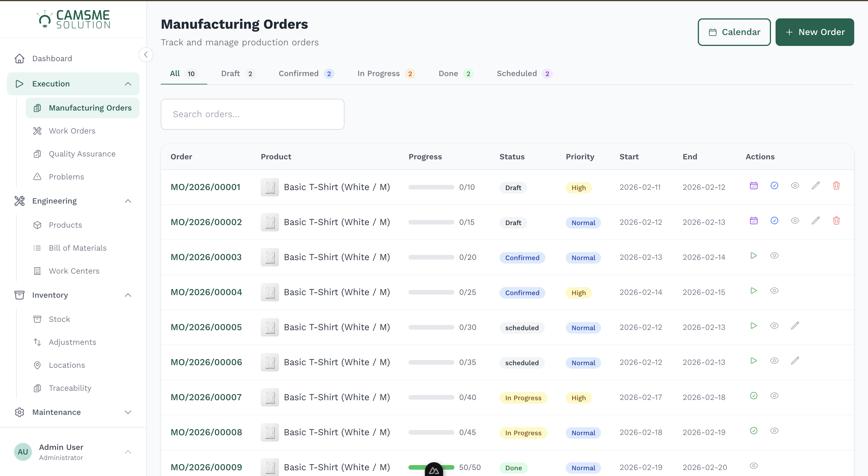The width and height of the screenshot is (868, 476).
Task: Open the Calendar view
Action: click(x=734, y=32)
